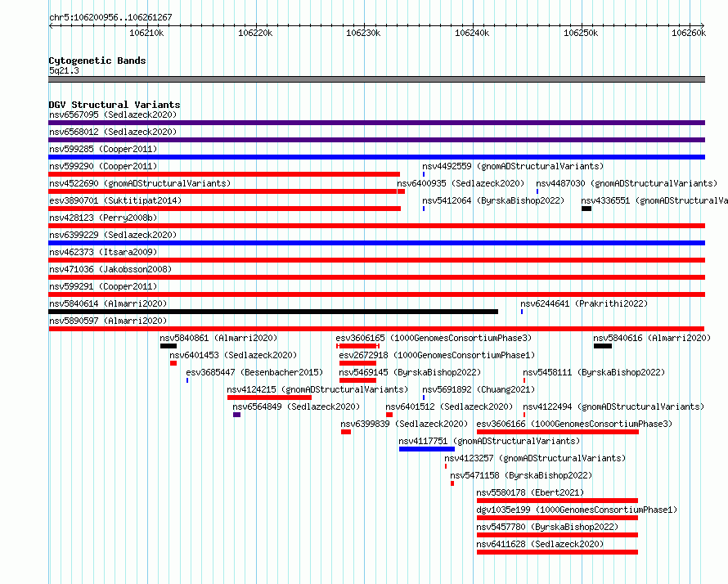Select the nsv6568012 (Sedlazeck2020) purple variant bar

point(376,140)
